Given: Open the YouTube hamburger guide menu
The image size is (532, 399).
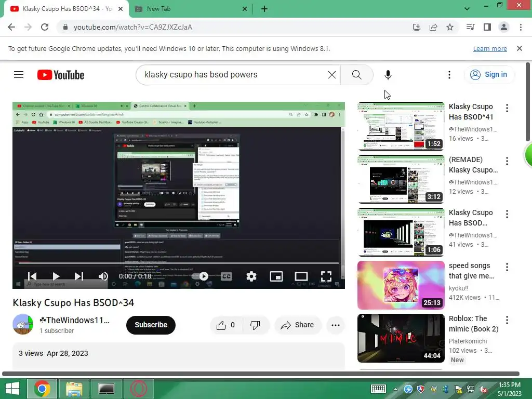Looking at the screenshot, I should (19, 75).
